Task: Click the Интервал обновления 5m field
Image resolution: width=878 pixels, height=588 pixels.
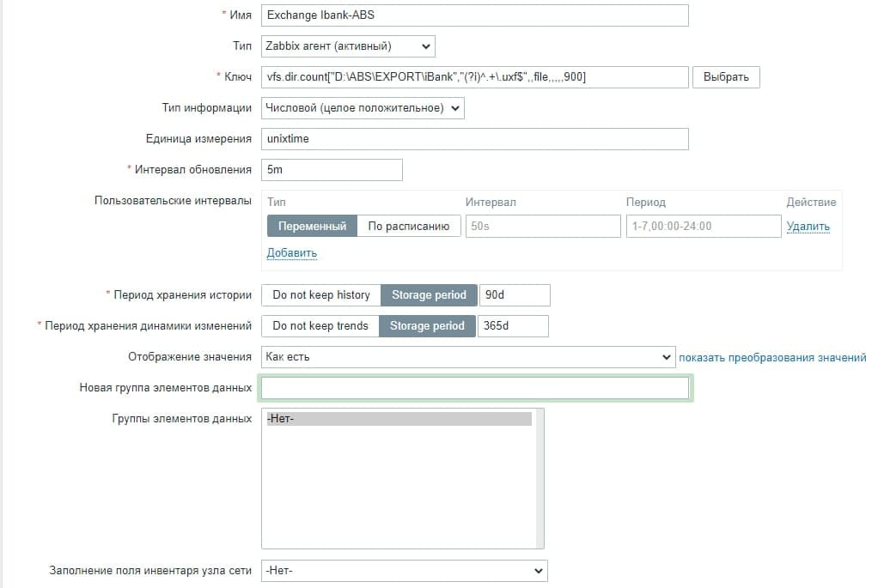Action: (332, 170)
